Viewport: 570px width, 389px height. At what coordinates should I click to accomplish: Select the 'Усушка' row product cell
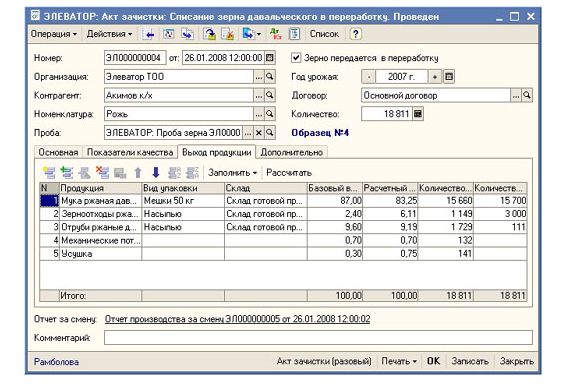click(100, 254)
